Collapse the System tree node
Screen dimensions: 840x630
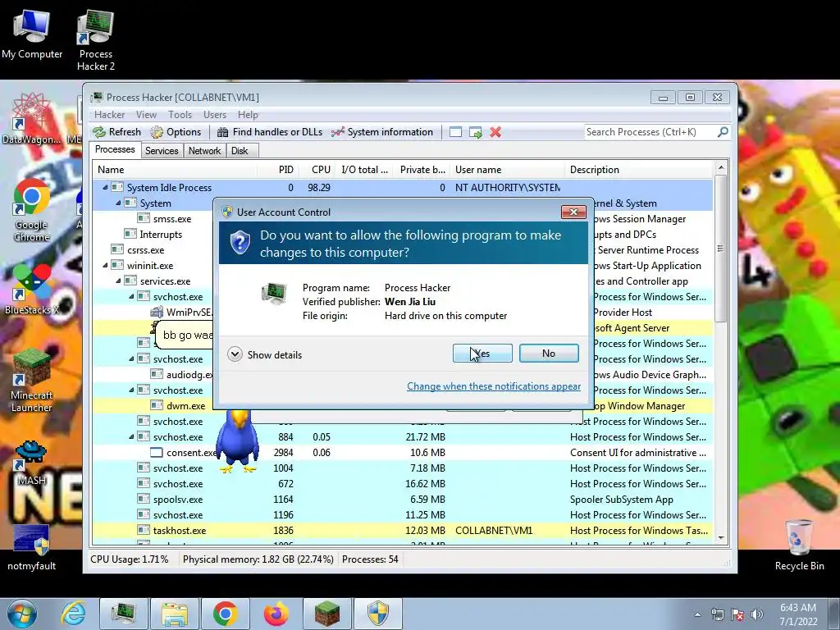pos(118,203)
